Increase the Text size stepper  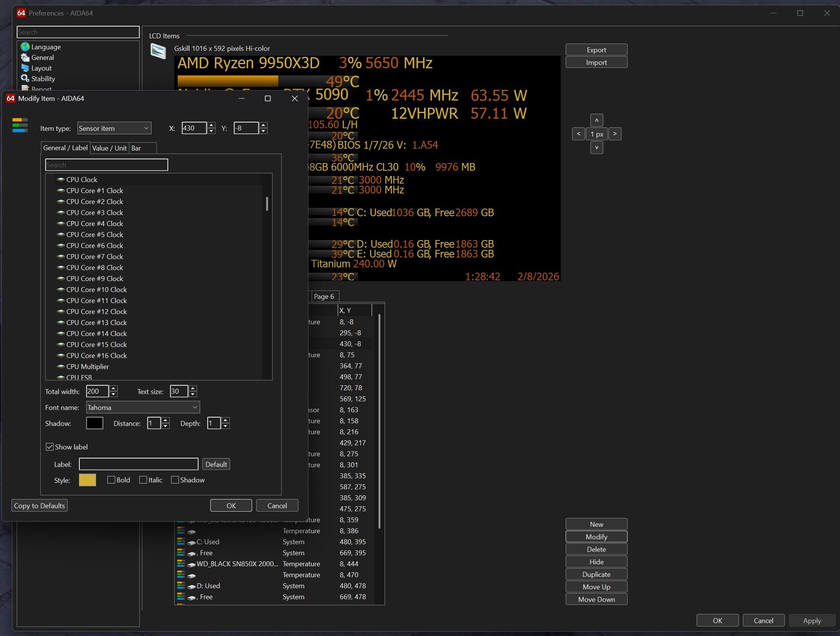pos(192,388)
